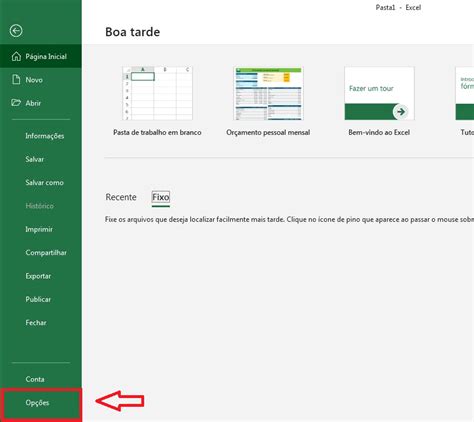This screenshot has height=422, width=474.
Task: Click the back arrow circle icon
Action: (x=16, y=31)
